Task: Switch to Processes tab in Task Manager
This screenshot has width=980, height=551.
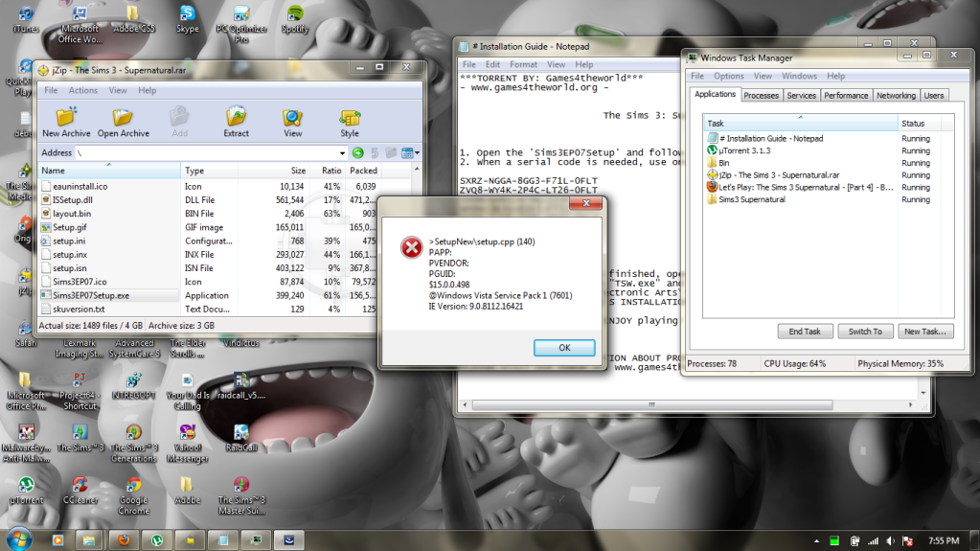Action: pos(761,95)
